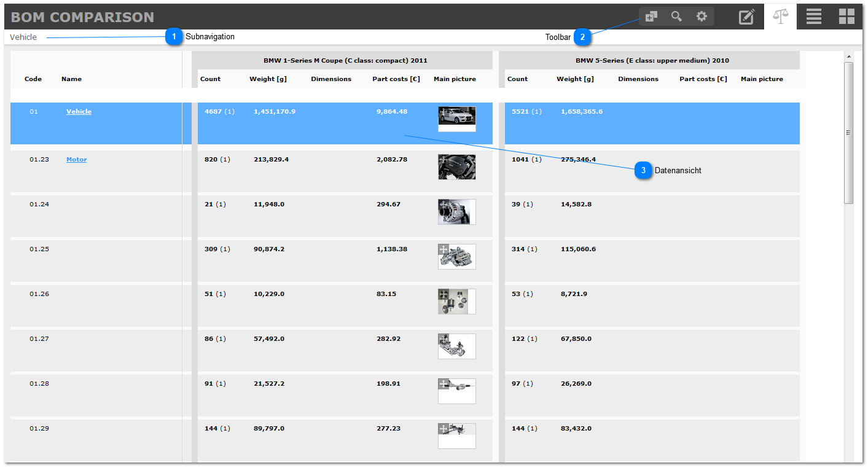
Task: Enlarge the engine thumbnail in row 01.23
Action: pyautogui.click(x=456, y=167)
